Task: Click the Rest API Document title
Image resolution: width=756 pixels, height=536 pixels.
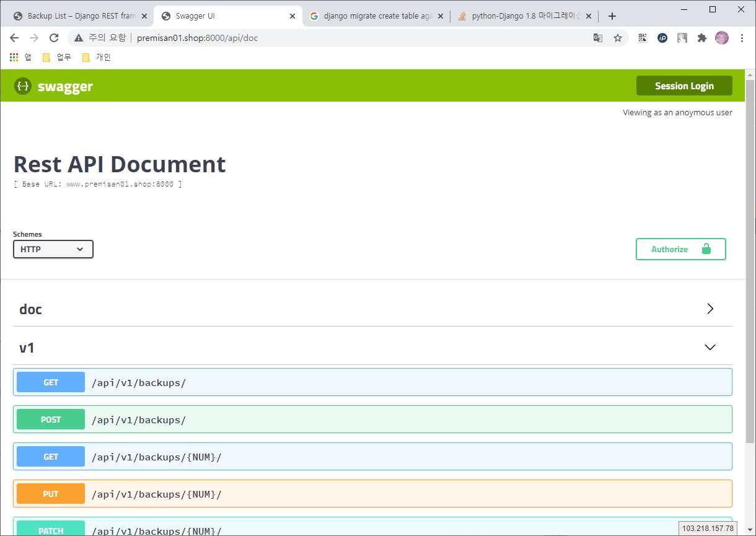Action: (120, 164)
